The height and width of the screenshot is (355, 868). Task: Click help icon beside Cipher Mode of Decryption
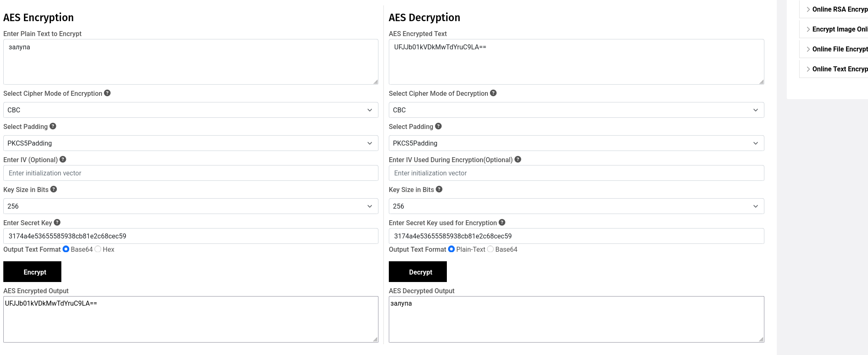(493, 93)
